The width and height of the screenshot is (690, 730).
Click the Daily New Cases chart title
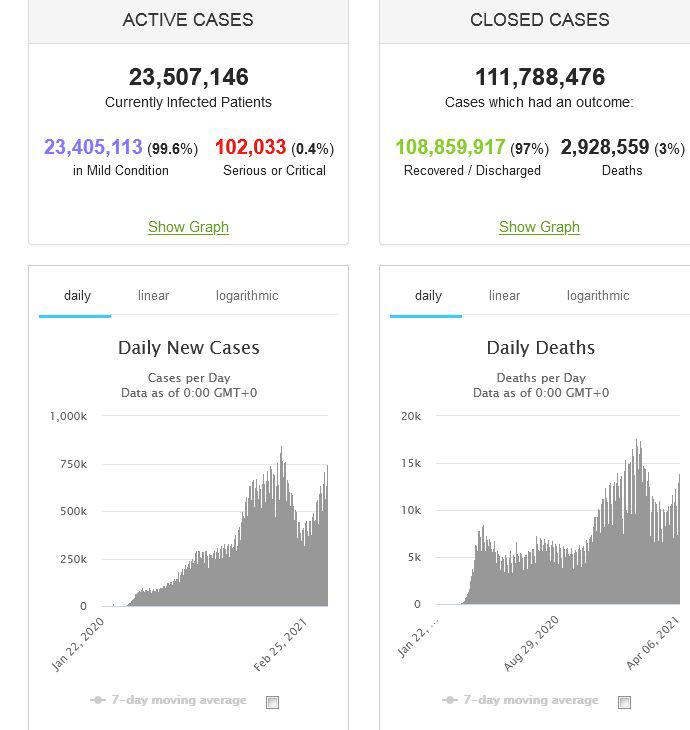click(188, 348)
